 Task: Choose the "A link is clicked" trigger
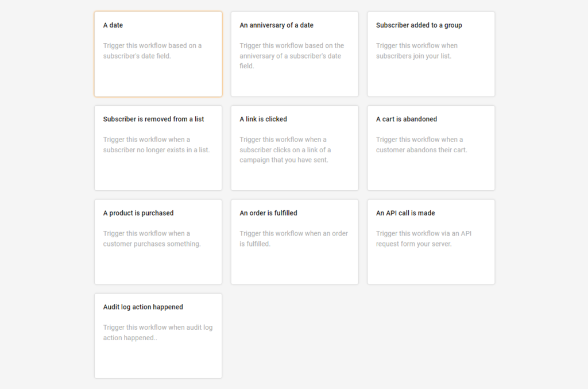point(295,148)
